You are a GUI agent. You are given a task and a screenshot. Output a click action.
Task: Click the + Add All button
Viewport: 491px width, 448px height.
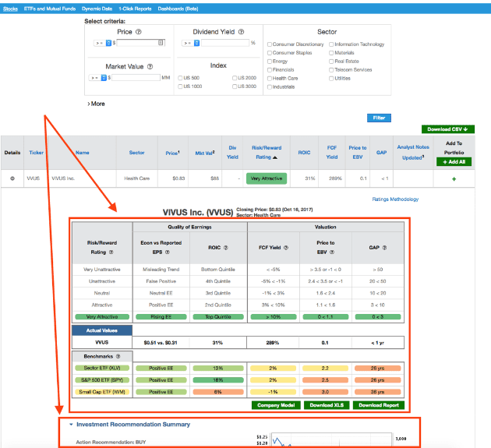pyautogui.click(x=454, y=162)
